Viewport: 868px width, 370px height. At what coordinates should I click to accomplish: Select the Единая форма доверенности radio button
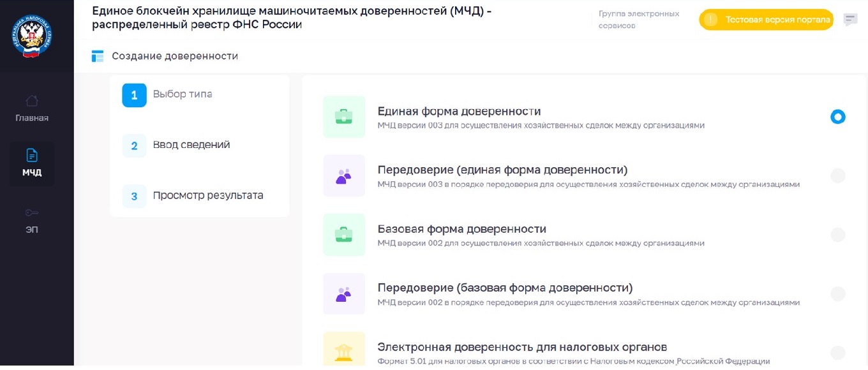(x=838, y=117)
